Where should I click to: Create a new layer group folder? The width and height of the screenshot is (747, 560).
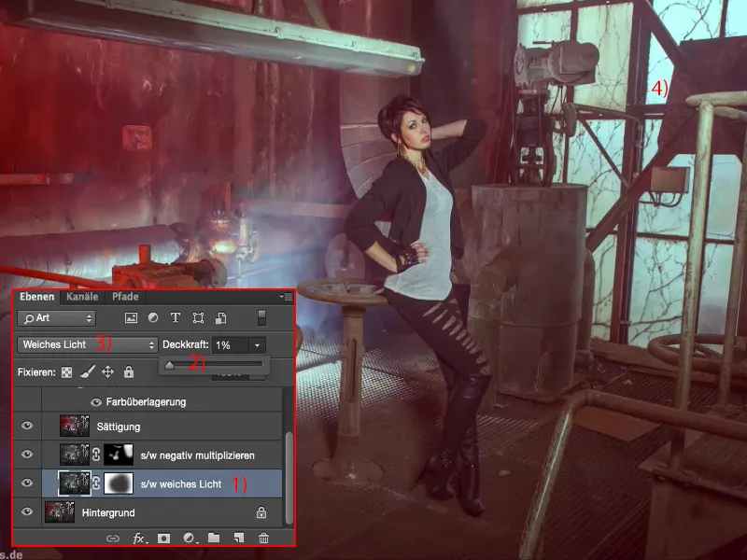click(x=214, y=539)
